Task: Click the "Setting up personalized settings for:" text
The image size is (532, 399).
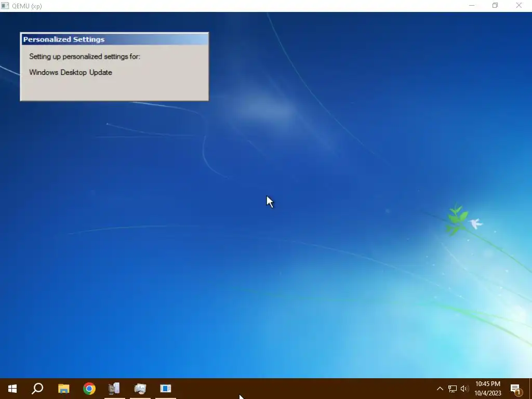Action: (85, 57)
